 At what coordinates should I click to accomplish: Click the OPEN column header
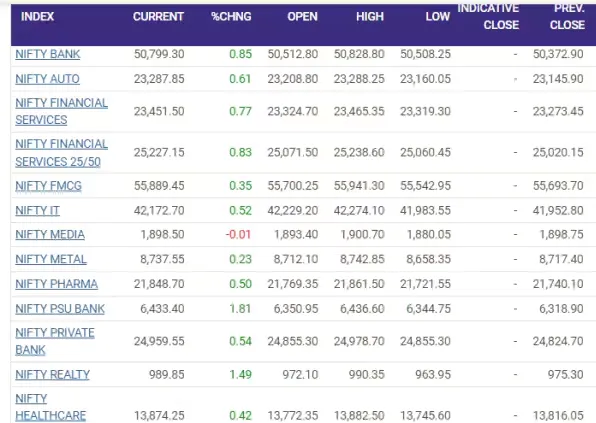302,17
